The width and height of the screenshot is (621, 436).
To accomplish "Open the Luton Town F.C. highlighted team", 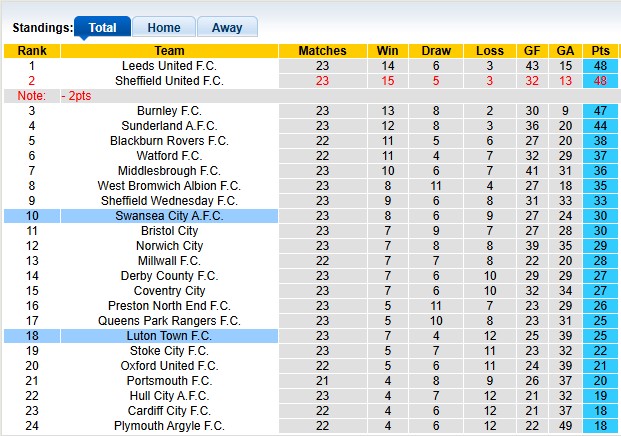I will (170, 336).
